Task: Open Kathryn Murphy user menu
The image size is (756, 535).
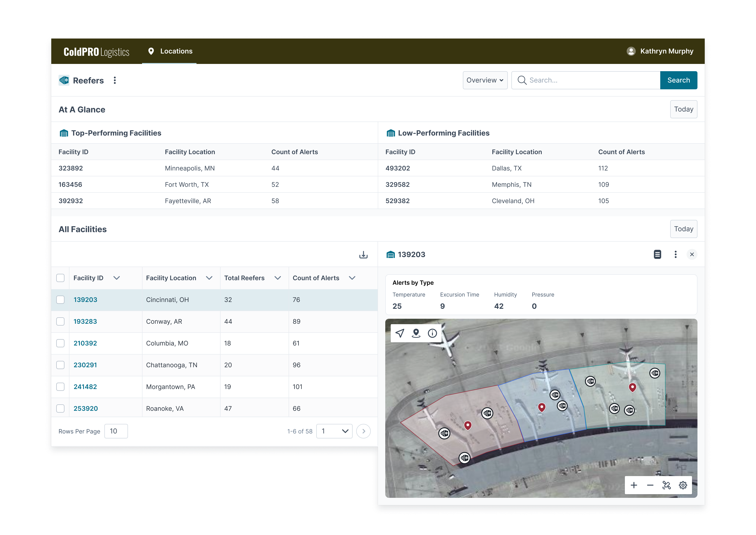Action: coord(660,51)
